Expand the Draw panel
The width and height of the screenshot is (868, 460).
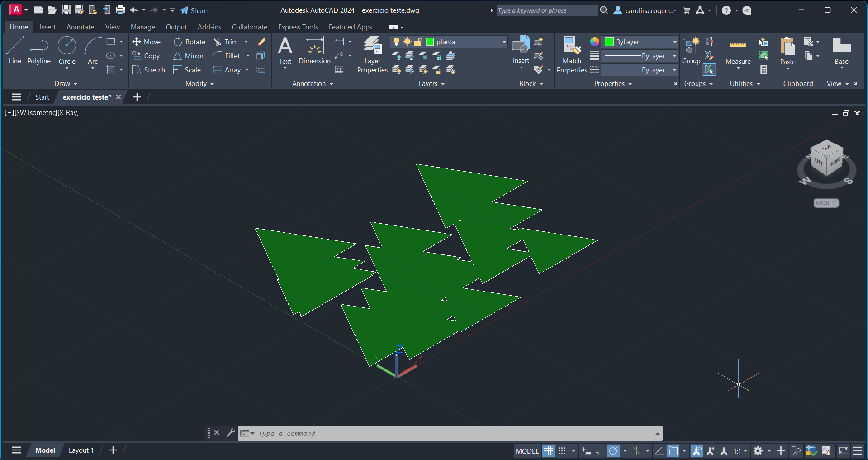pos(66,84)
